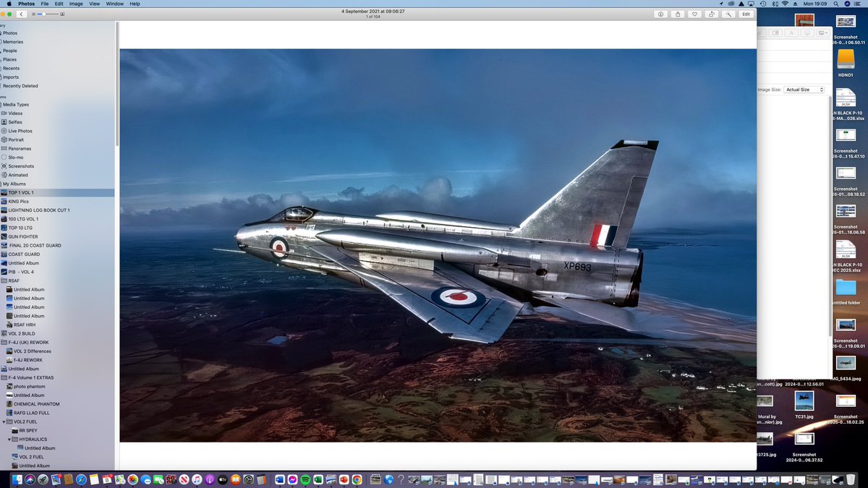Open the HDNO1 drive on desktop
Viewport: 868px width, 488px height.
click(x=845, y=61)
